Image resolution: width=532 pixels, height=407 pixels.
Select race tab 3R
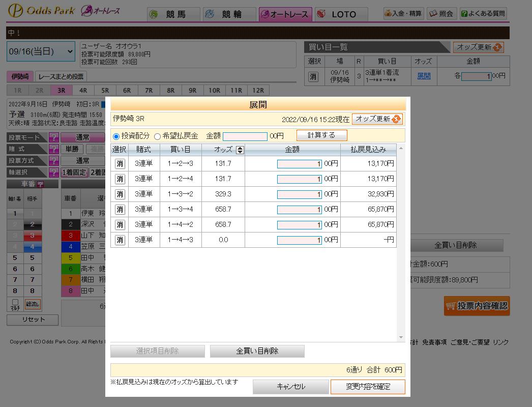(62, 90)
